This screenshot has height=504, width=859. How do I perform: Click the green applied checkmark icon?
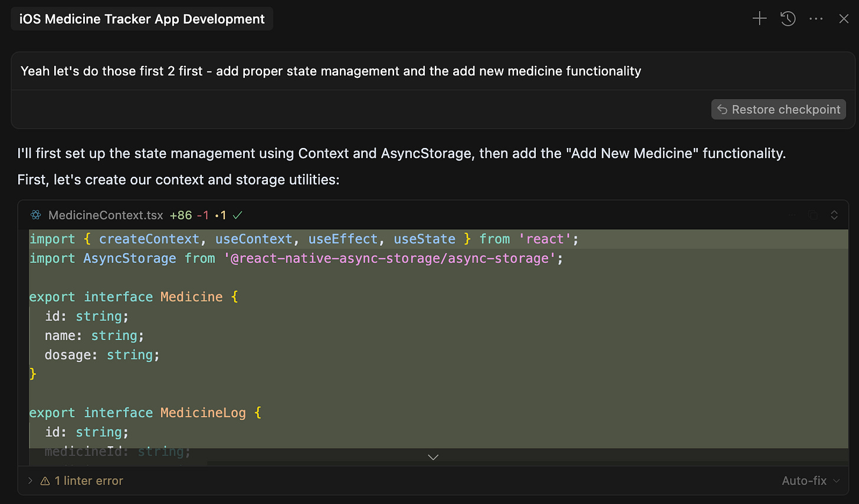coord(238,215)
